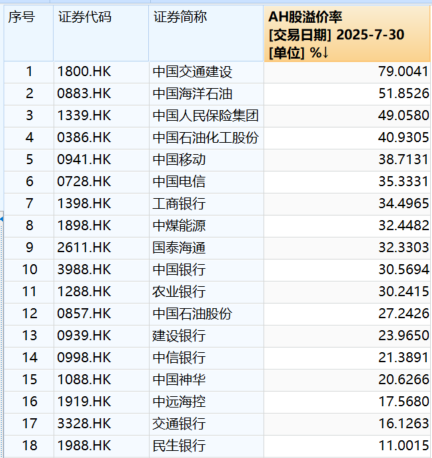The image size is (432, 458).
Task: Select stock code 2611.HK
Action: pyautogui.click(x=84, y=247)
